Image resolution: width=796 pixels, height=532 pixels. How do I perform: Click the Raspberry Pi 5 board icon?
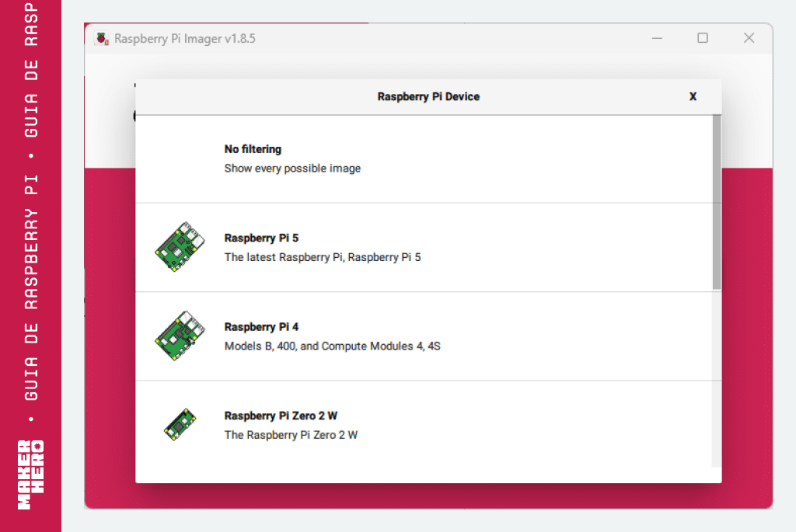[180, 247]
